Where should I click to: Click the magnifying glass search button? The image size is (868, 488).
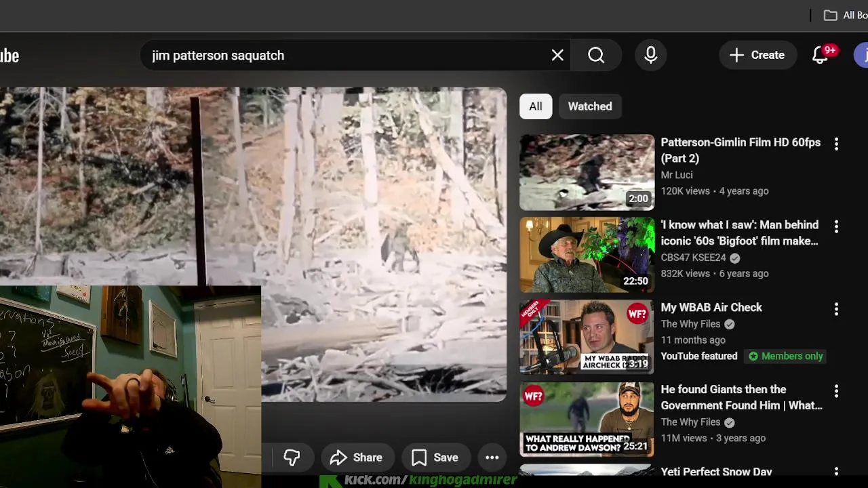(x=596, y=56)
